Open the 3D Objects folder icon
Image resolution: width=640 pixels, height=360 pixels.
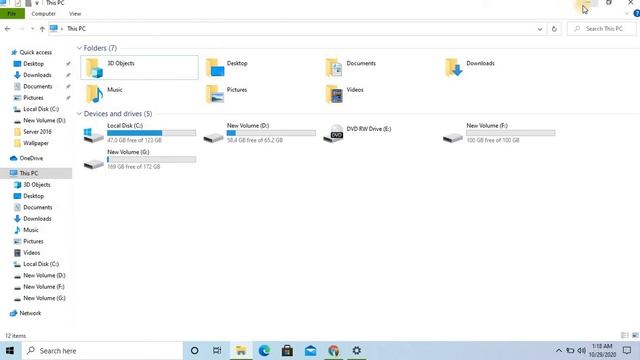94,68
